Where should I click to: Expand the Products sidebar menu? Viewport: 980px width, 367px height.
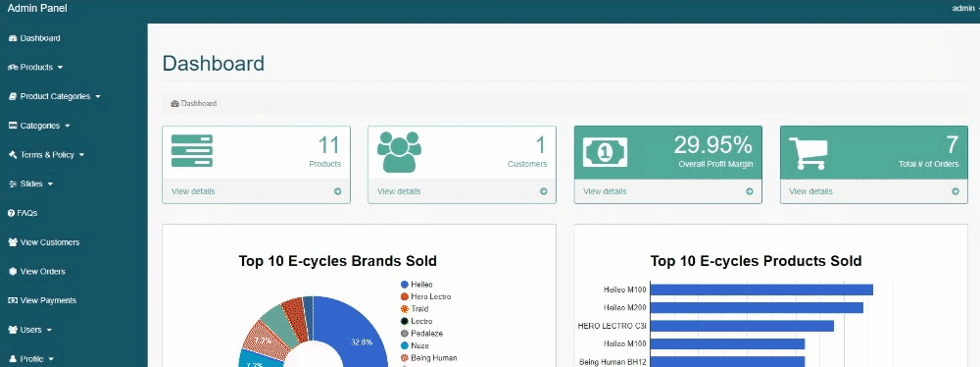[x=35, y=67]
